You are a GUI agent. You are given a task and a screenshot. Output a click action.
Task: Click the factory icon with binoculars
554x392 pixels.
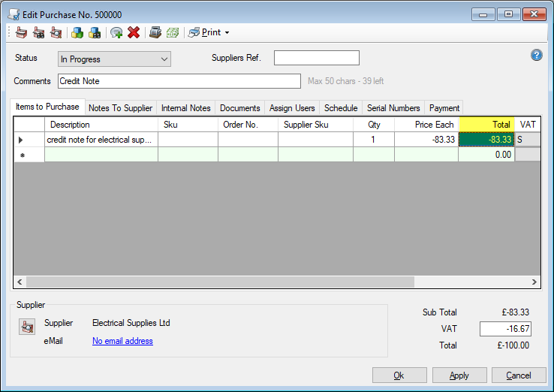coord(38,32)
